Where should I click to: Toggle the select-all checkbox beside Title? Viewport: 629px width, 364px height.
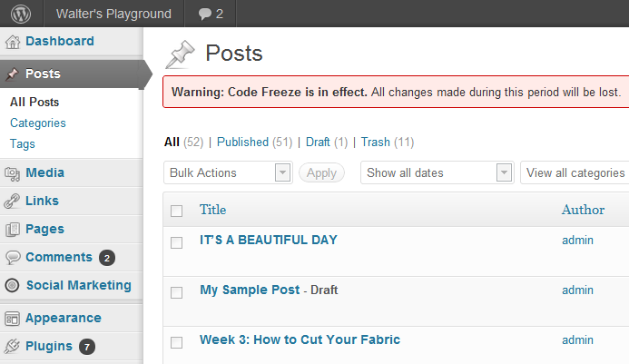pyautogui.click(x=176, y=211)
